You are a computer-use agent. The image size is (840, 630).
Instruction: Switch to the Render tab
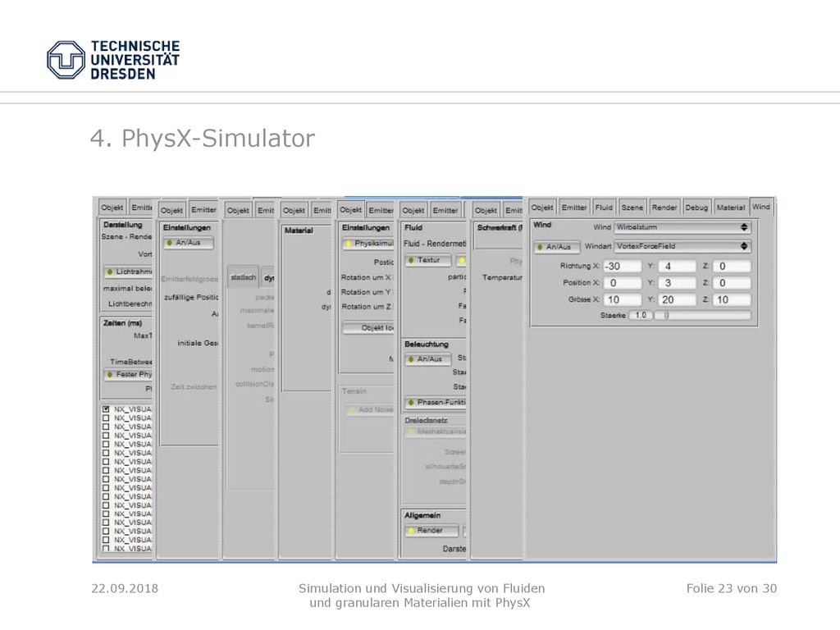(x=664, y=208)
